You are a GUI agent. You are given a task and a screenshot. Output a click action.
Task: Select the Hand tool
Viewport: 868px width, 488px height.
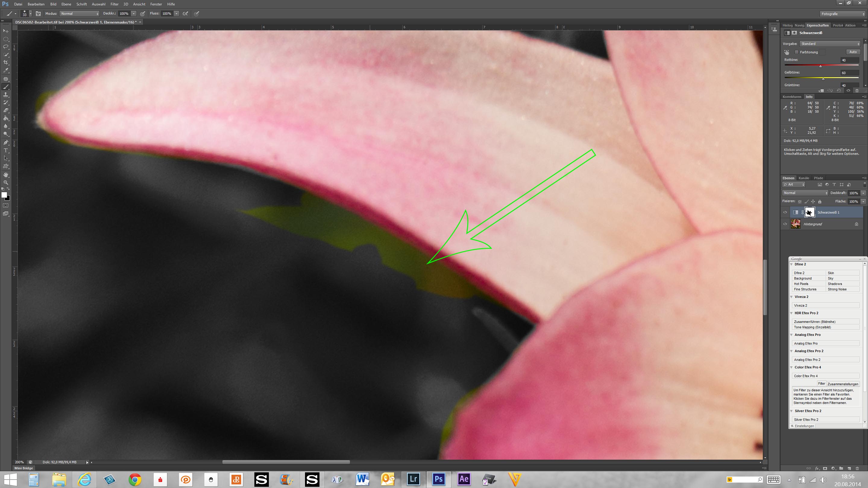(6, 174)
